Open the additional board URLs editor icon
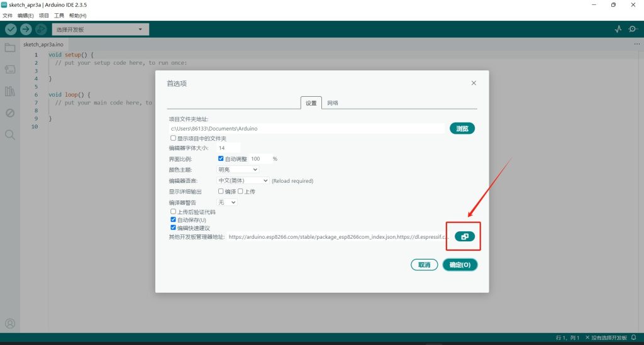 [465, 237]
